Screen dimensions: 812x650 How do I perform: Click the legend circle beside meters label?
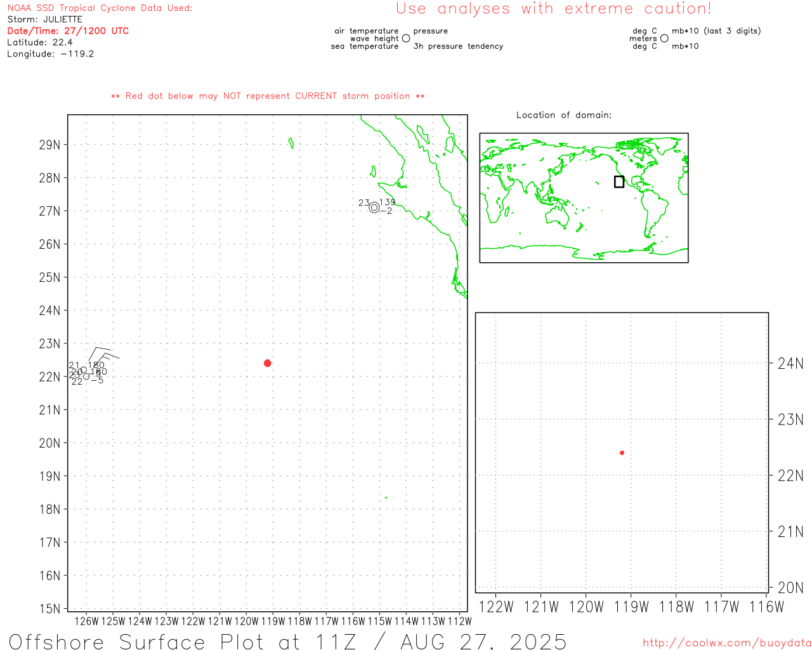click(664, 38)
